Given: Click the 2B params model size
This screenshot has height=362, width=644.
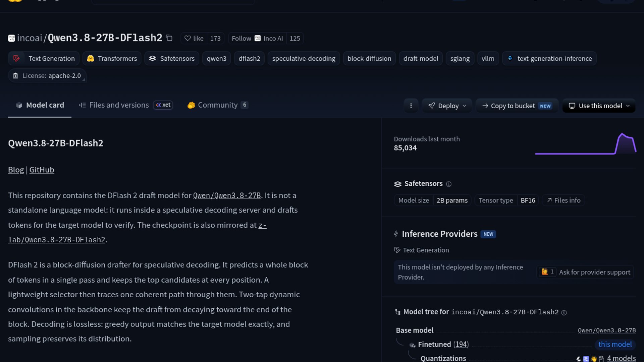Looking at the screenshot, I should (452, 200).
